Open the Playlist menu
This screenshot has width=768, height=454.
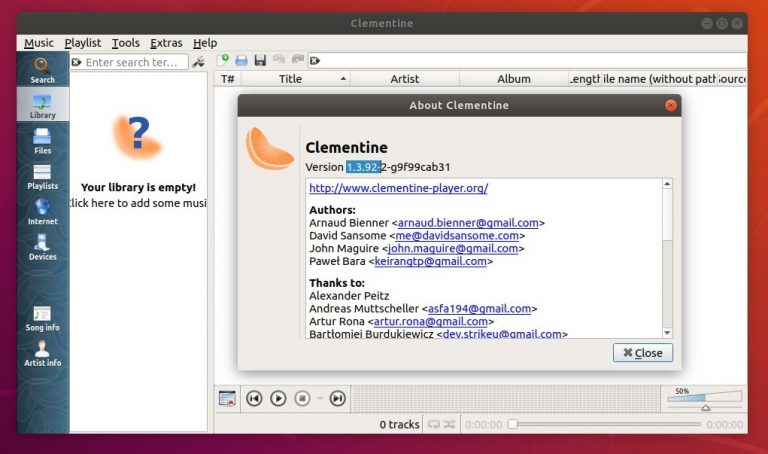pos(82,43)
